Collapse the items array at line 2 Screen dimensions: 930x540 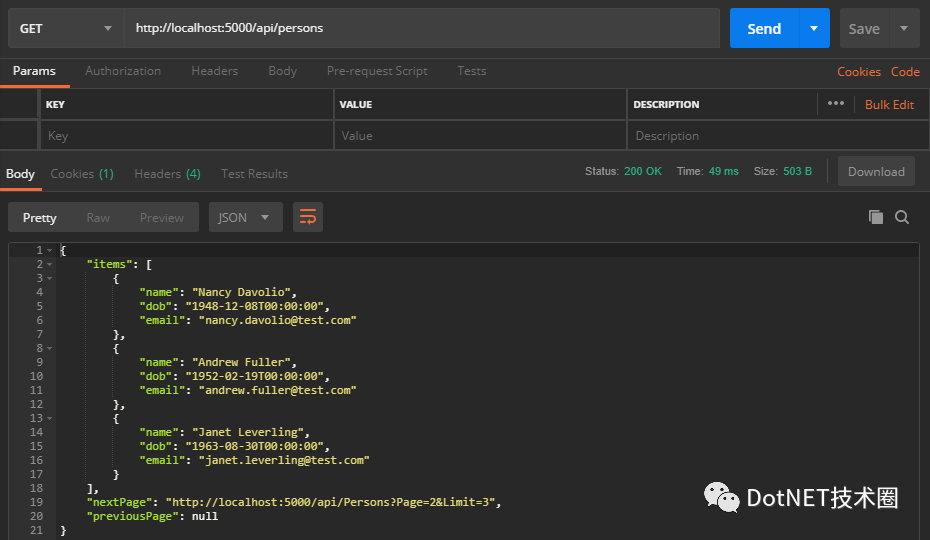(x=50, y=265)
